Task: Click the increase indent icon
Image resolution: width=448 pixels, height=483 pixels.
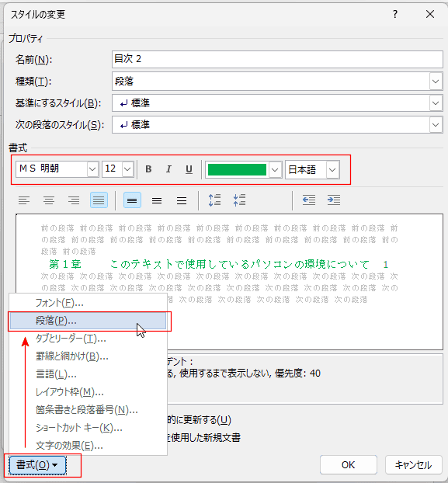Action: point(334,200)
